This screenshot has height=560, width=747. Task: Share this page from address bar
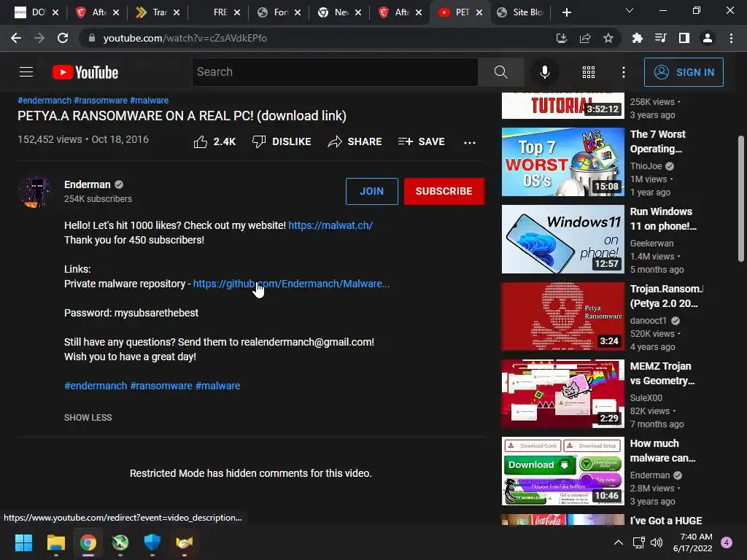click(584, 38)
